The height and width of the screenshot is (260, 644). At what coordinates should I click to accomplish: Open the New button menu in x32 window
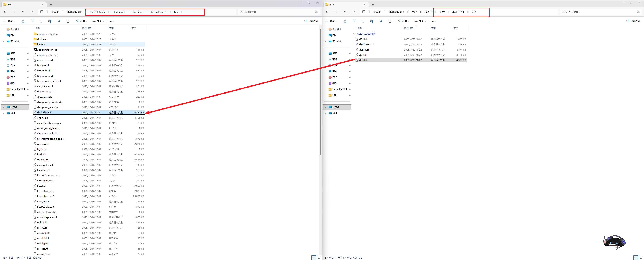(x=332, y=21)
